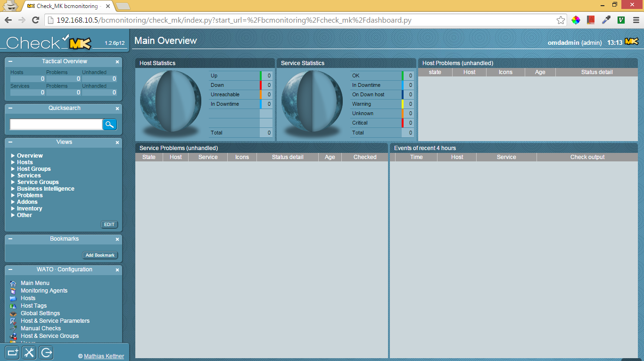Open WATO Hosts folder icon
The image size is (644, 361).
(13, 299)
